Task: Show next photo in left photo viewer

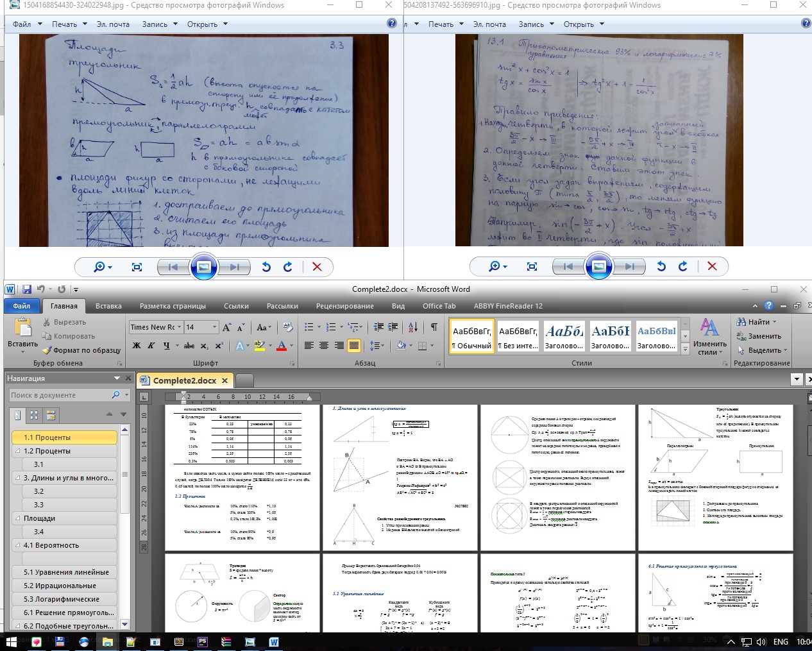Action: pos(235,267)
